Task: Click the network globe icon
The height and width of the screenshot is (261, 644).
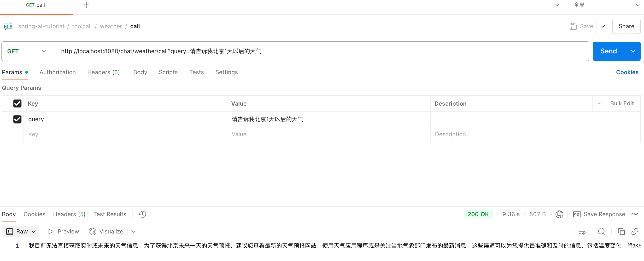Action: 559,214
